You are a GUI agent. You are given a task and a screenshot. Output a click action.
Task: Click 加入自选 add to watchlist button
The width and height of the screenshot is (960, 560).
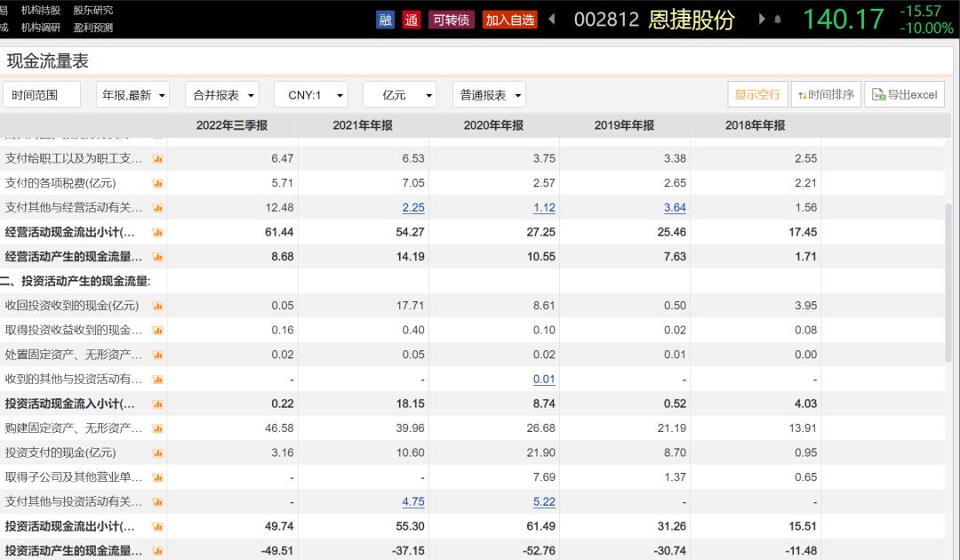point(510,20)
